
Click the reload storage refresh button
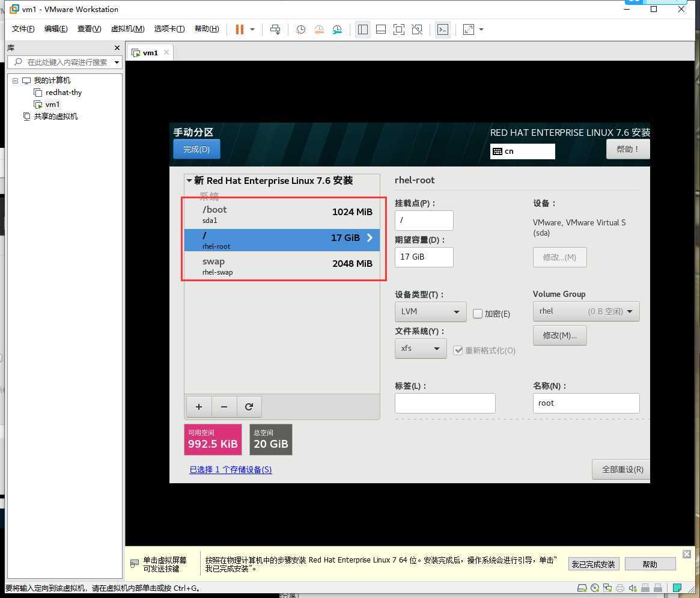[x=249, y=407]
